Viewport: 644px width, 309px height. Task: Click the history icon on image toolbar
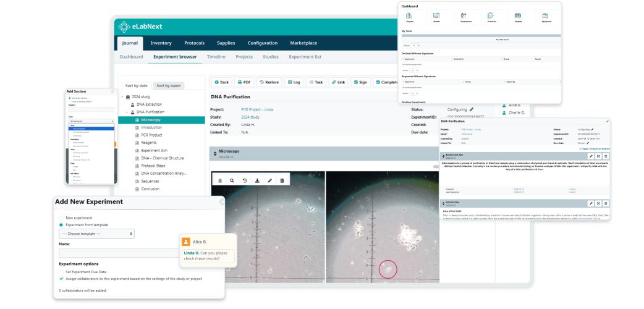[x=245, y=180]
